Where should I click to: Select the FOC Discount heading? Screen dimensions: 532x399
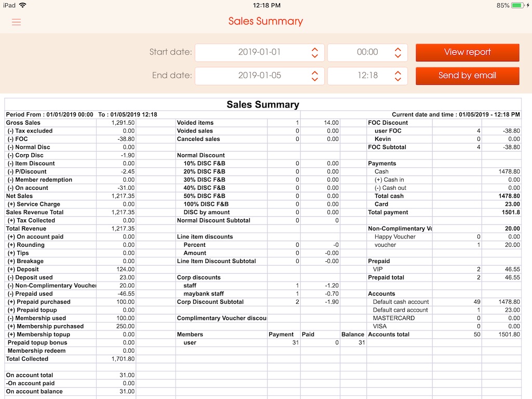[x=388, y=123]
